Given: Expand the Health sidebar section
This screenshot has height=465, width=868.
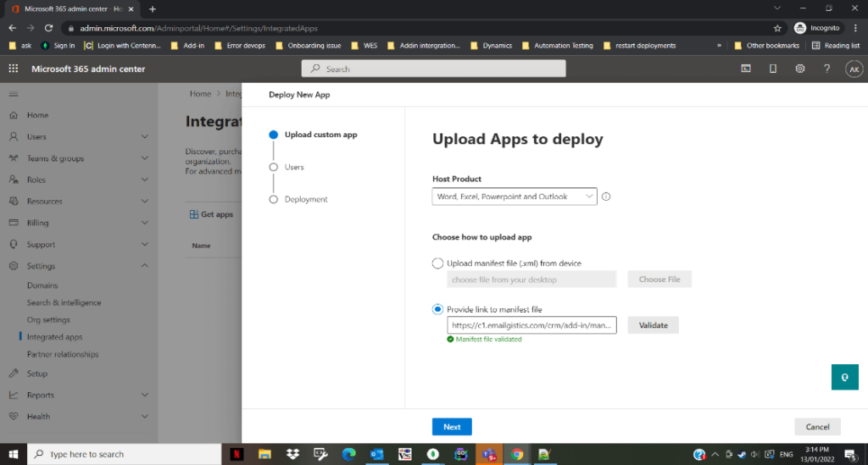Looking at the screenshot, I should 144,417.
